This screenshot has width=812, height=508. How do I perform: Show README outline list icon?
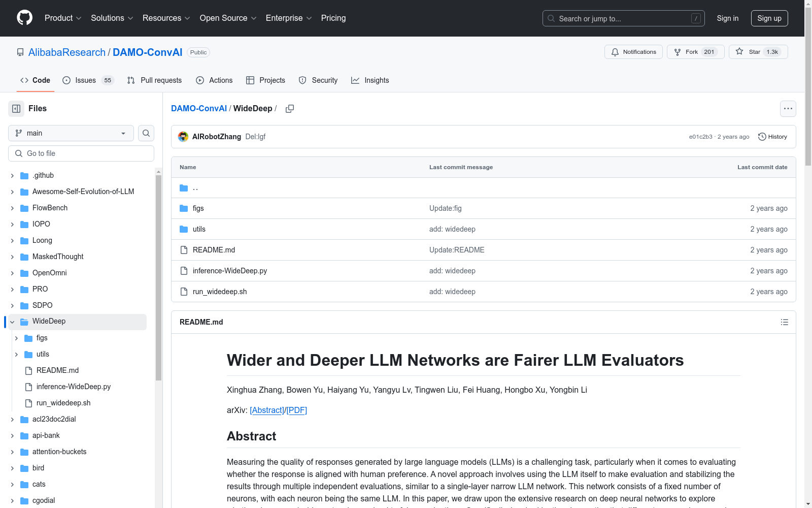coord(784,322)
